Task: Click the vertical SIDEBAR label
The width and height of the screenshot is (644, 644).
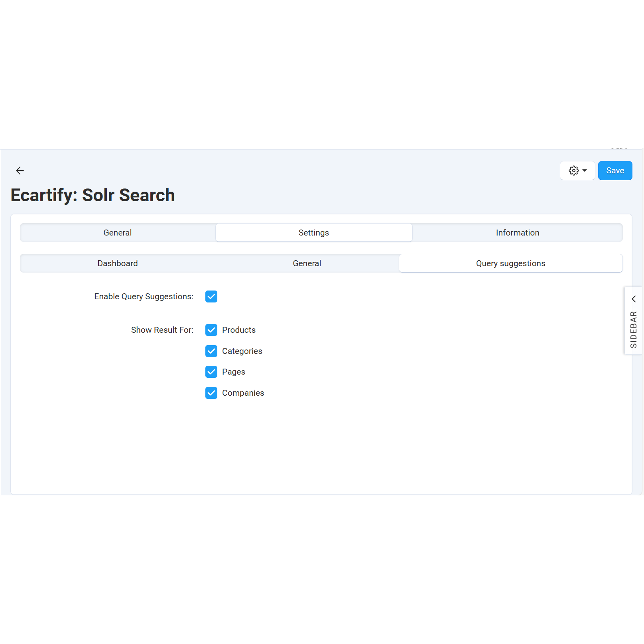Action: 633,329
